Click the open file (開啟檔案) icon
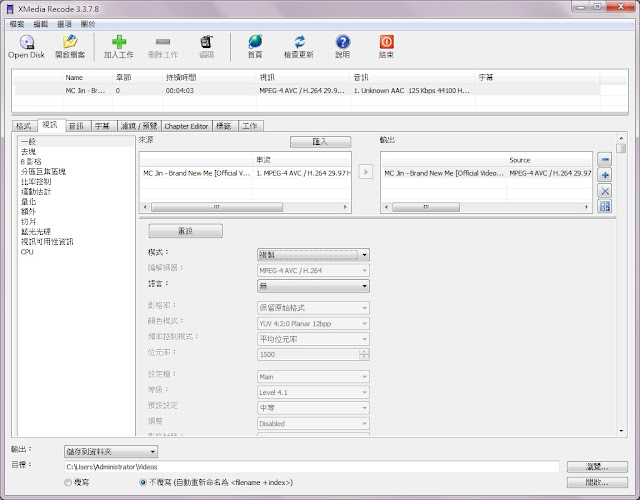640x500 pixels. (x=70, y=42)
